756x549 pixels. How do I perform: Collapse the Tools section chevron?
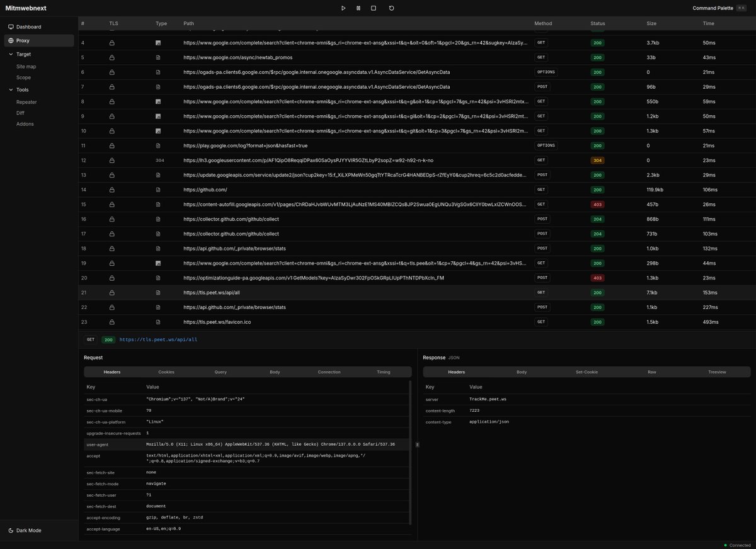(x=11, y=89)
